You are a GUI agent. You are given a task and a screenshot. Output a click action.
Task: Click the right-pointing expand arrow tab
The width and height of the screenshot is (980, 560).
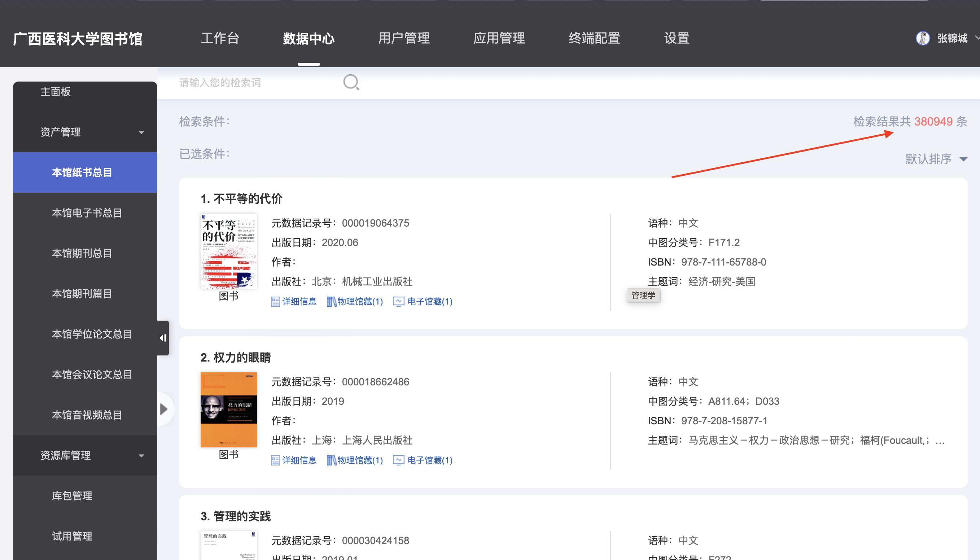[x=164, y=409]
